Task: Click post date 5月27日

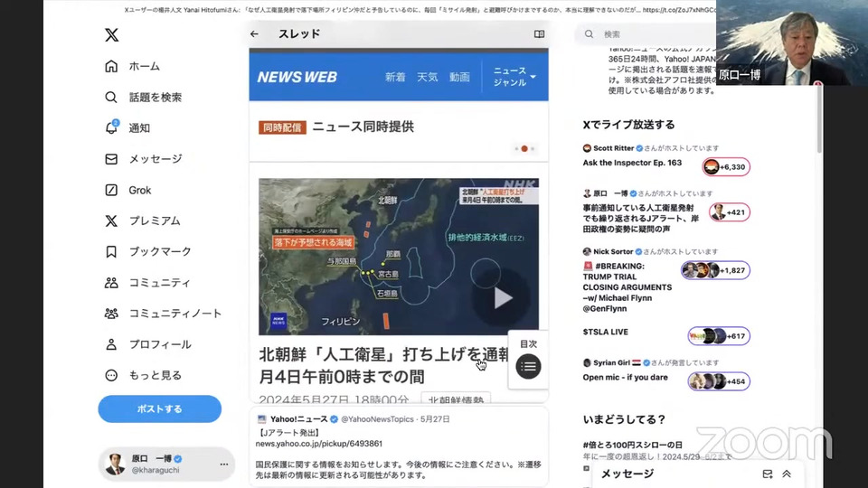Action: (x=435, y=419)
